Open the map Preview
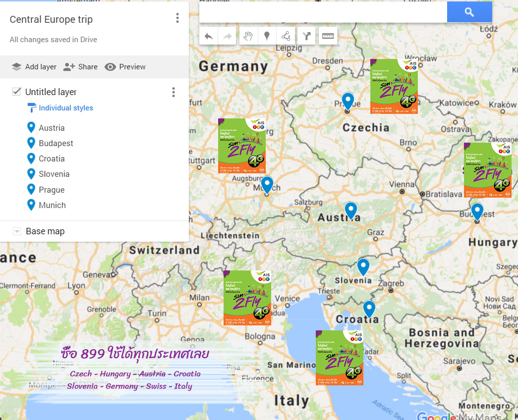The width and height of the screenshot is (518, 420). click(125, 67)
